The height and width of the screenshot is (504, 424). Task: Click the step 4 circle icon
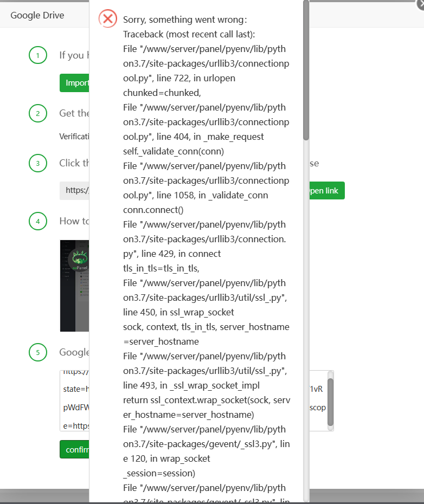(x=37, y=221)
